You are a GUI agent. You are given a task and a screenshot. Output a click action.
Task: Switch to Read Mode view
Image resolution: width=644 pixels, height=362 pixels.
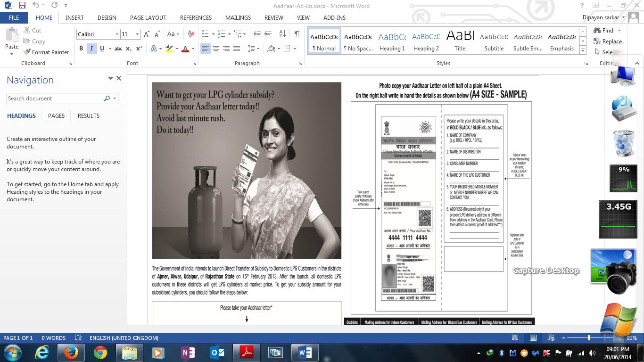pos(515,337)
